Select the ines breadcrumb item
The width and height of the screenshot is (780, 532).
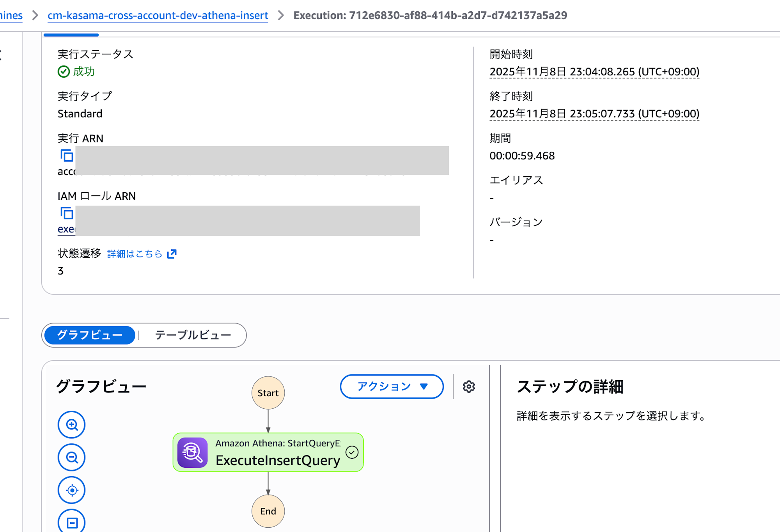point(11,15)
